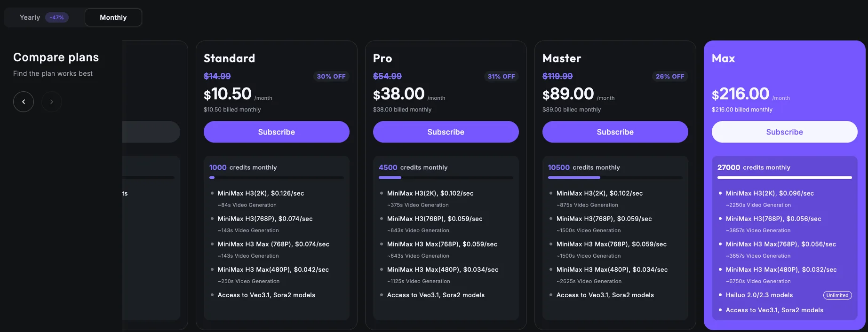Click the Pro 4500 credits progress bar
This screenshot has width=868, height=332.
(446, 178)
